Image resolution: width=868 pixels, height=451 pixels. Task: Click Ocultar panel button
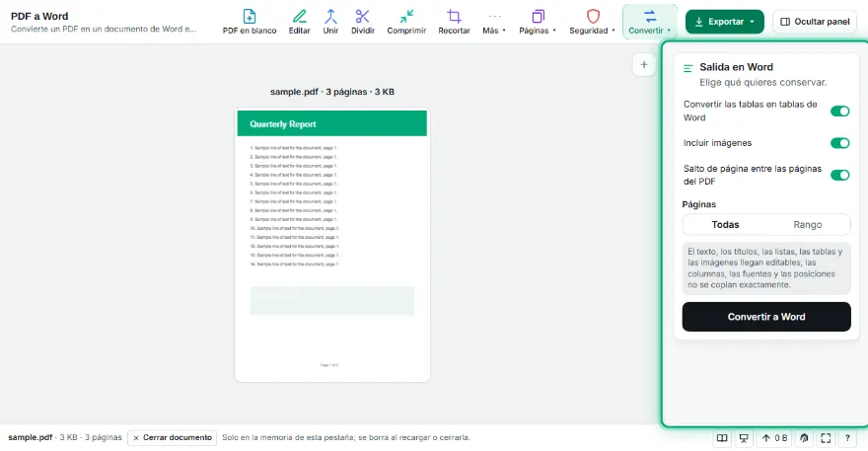coord(815,22)
